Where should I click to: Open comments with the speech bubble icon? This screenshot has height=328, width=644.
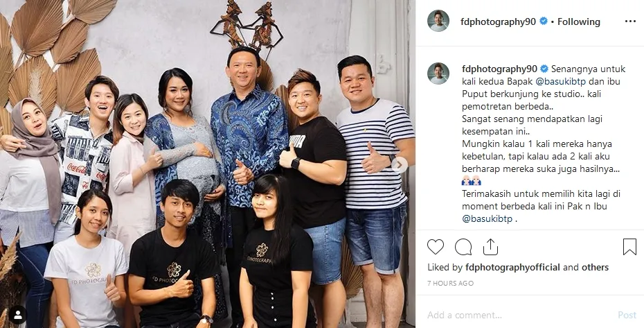[x=463, y=247]
